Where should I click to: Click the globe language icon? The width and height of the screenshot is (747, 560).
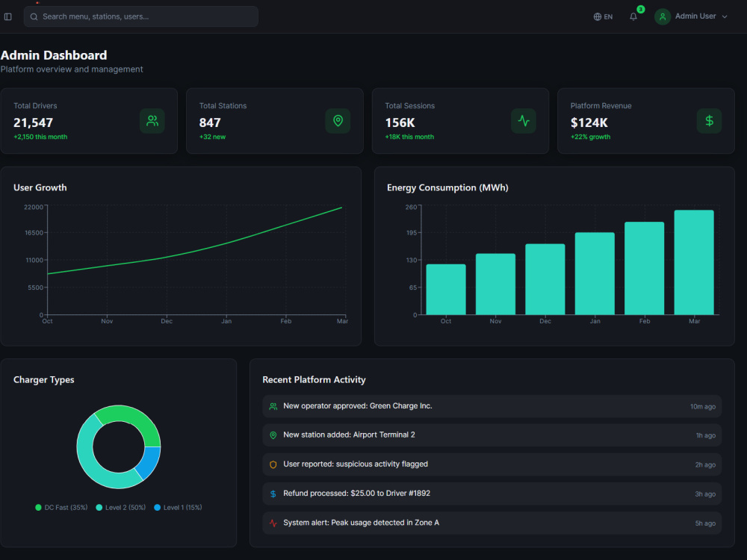597,16
